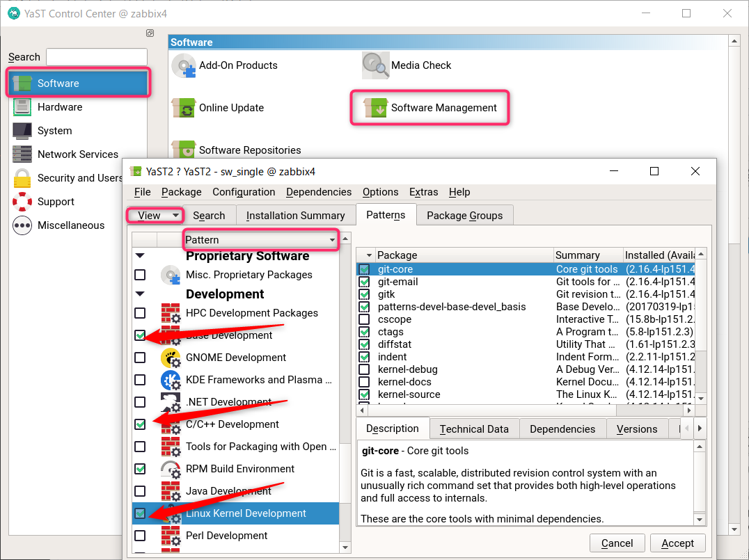This screenshot has height=560, width=749.
Task: Show more detail tabs with right arrow
Action: 700,429
